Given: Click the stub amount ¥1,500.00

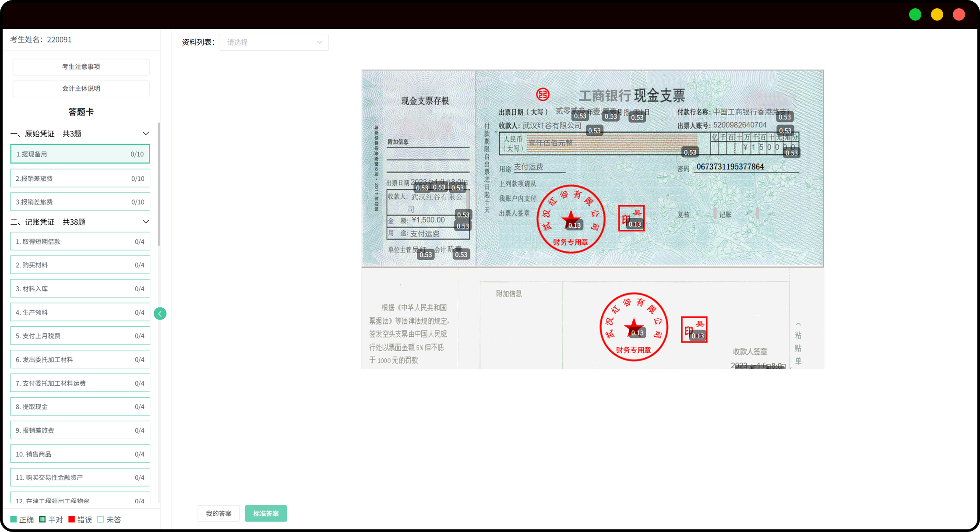Looking at the screenshot, I should [428, 220].
